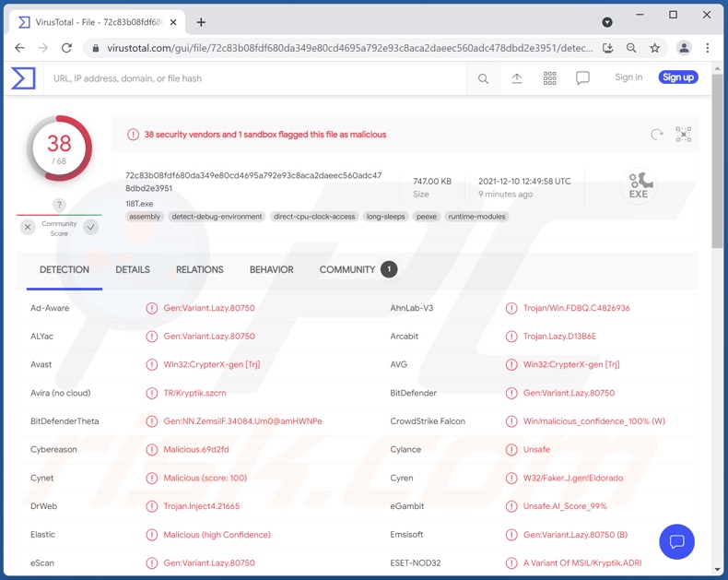Open the comments speech bubble icon

click(x=582, y=78)
